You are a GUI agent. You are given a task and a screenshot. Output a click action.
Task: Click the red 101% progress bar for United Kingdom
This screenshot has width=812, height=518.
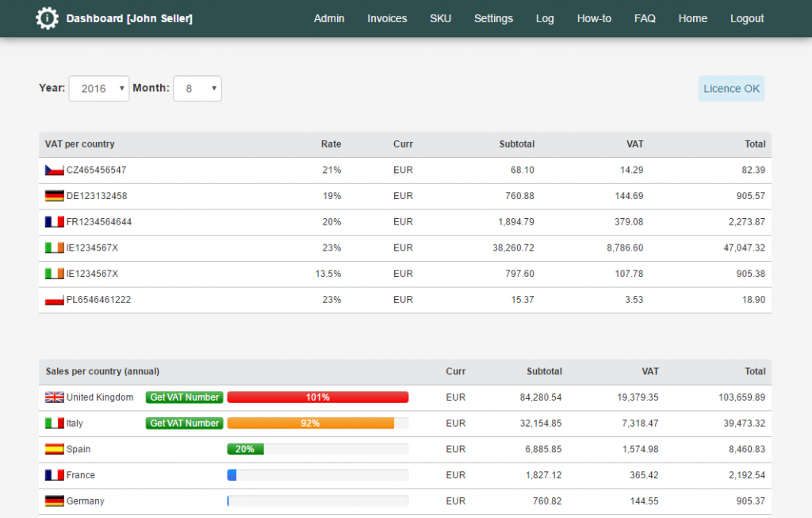click(x=317, y=397)
